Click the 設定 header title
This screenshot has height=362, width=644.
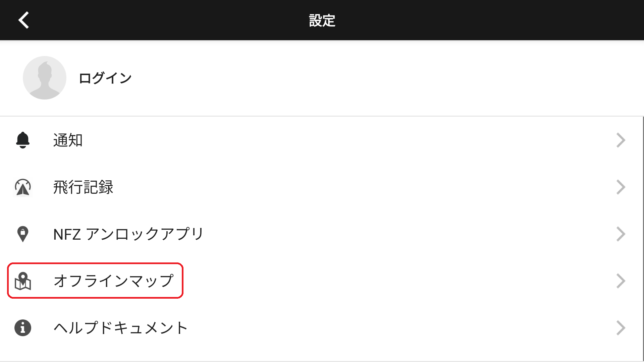coord(322,20)
